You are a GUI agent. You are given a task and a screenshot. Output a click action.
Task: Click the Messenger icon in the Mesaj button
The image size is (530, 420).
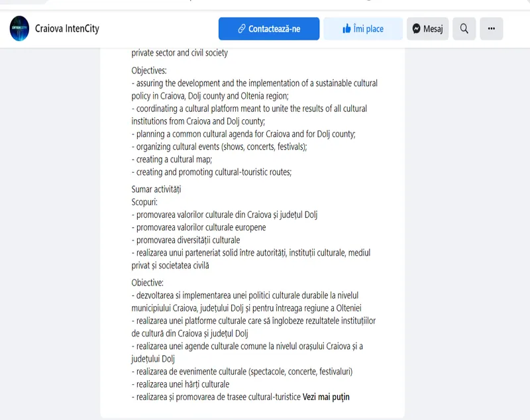coord(416,29)
